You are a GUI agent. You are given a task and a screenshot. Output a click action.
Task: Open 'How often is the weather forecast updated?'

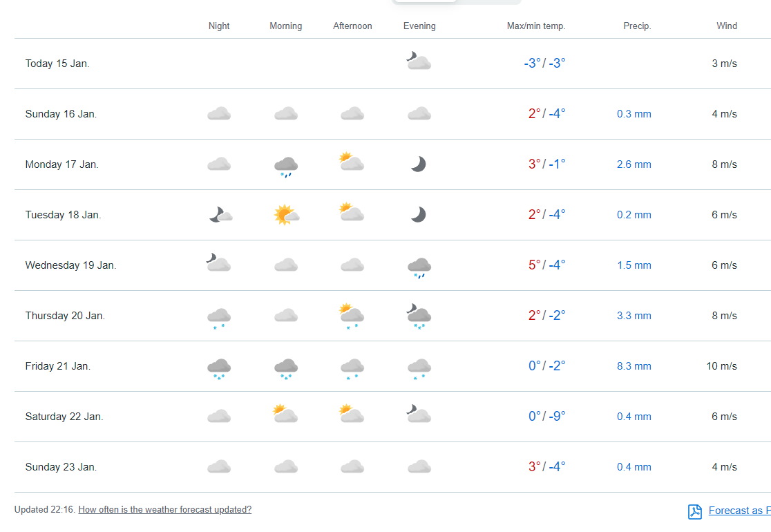click(x=165, y=510)
